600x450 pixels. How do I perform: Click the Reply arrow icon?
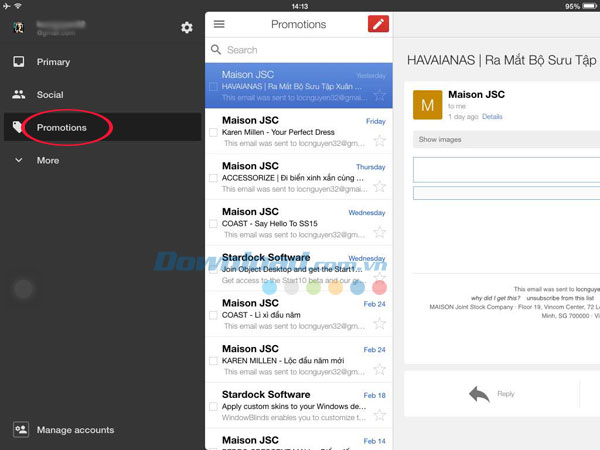point(479,394)
